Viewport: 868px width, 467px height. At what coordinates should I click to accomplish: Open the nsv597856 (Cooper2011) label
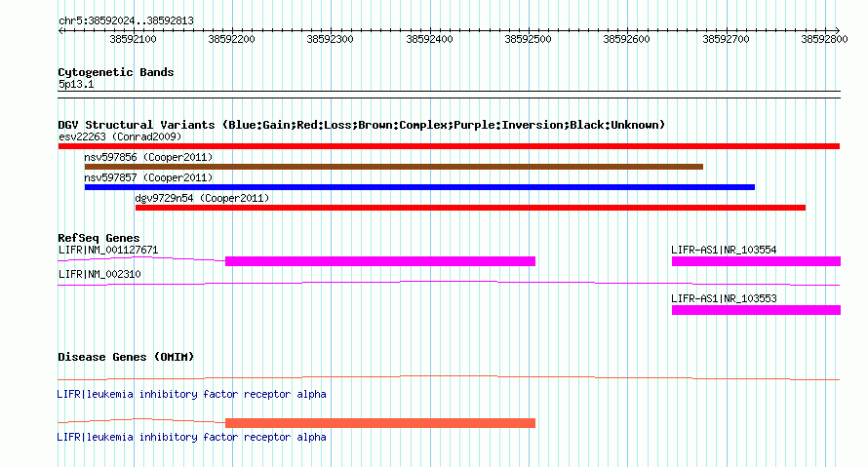pyautogui.click(x=148, y=157)
